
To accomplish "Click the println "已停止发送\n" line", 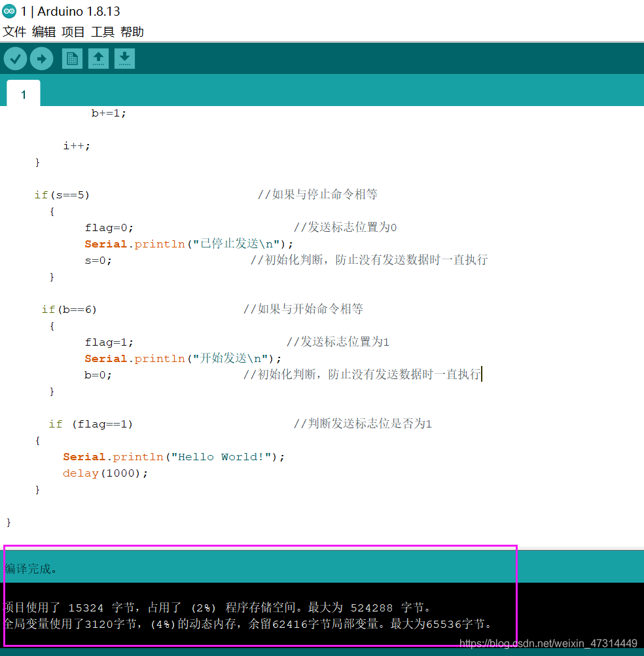I will click(x=189, y=244).
